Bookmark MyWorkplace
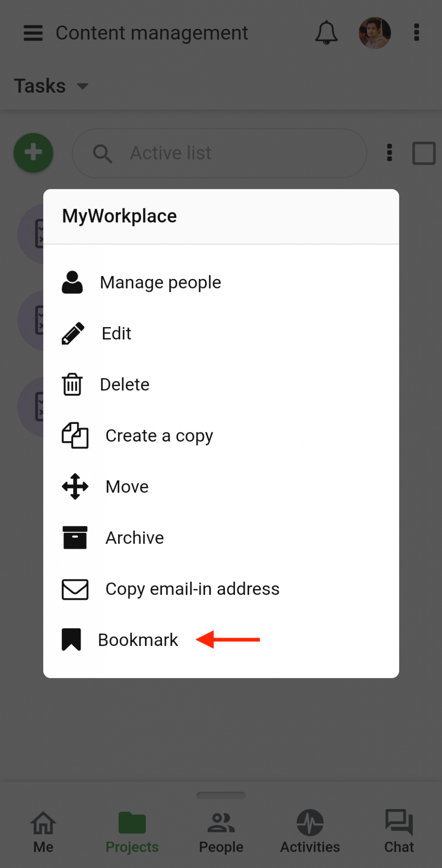The image size is (442, 868). point(221,640)
